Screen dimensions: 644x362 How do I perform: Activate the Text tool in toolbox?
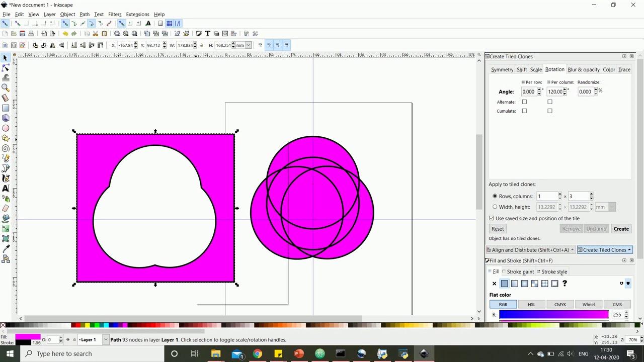pos(6,189)
